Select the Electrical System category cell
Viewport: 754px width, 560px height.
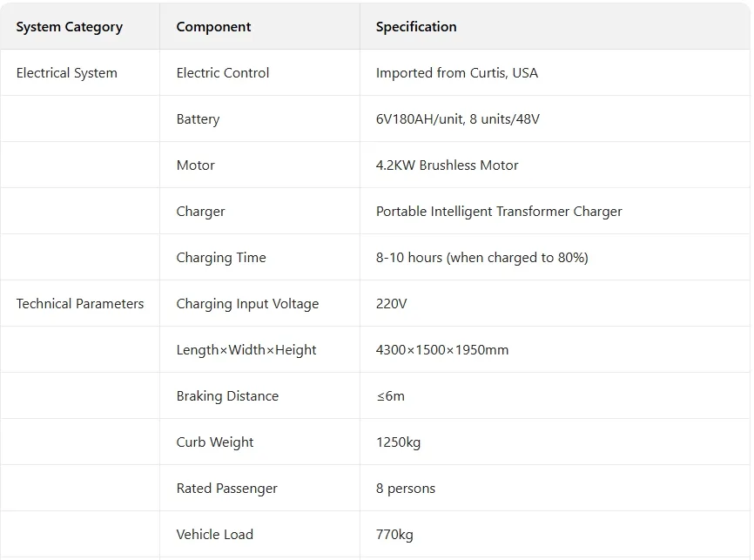pyautogui.click(x=67, y=73)
